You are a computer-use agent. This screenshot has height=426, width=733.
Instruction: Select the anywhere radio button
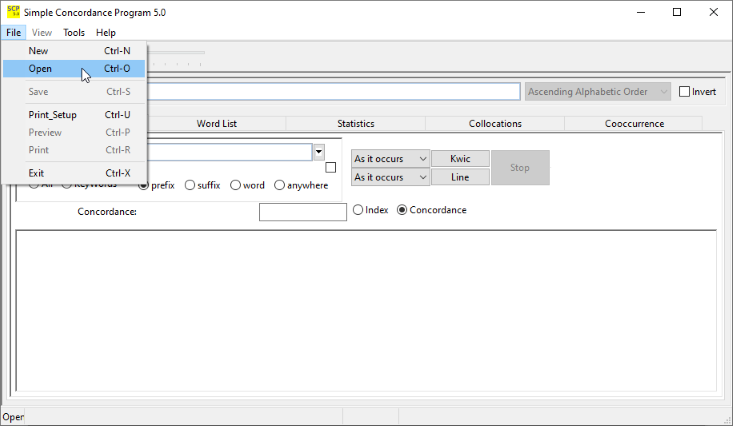coord(280,185)
